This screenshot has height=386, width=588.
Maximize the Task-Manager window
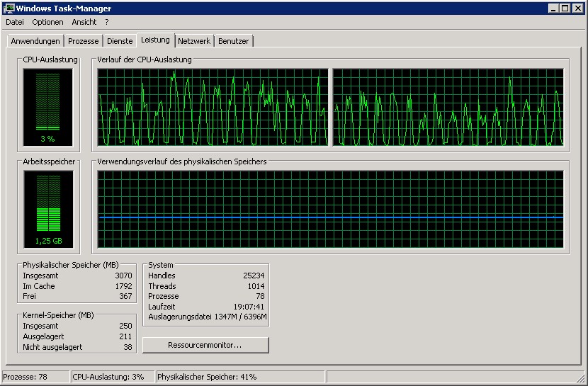(565, 8)
